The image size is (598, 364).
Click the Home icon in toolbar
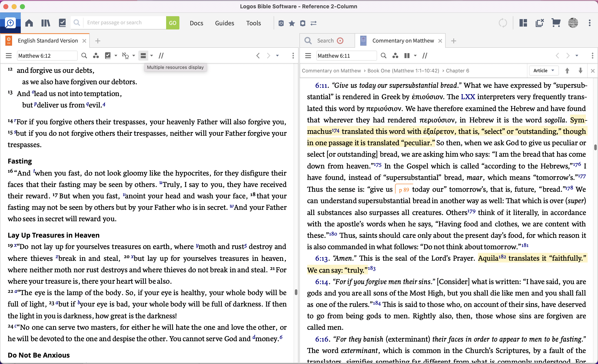(x=29, y=23)
